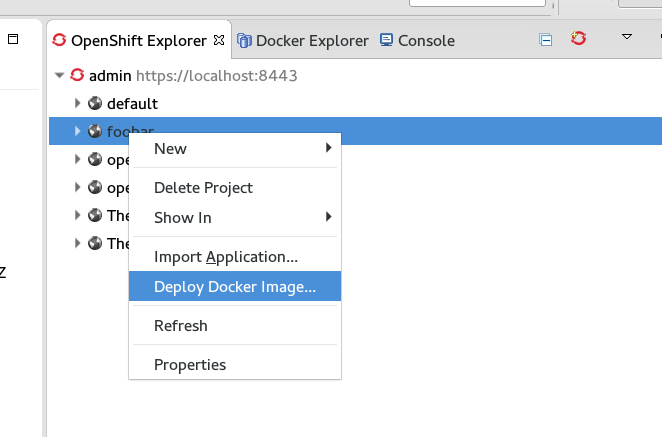
Task: Choose Delete Project from context menu
Action: click(203, 188)
